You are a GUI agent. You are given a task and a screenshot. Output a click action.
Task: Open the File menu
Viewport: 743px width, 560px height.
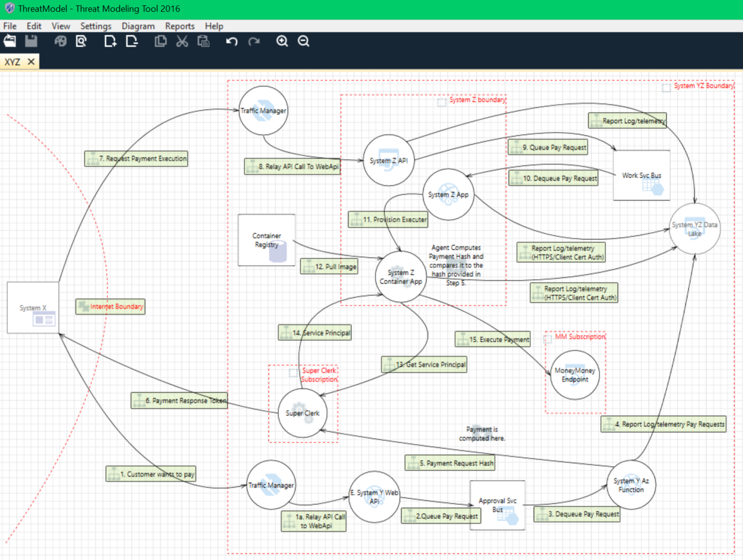[10, 26]
